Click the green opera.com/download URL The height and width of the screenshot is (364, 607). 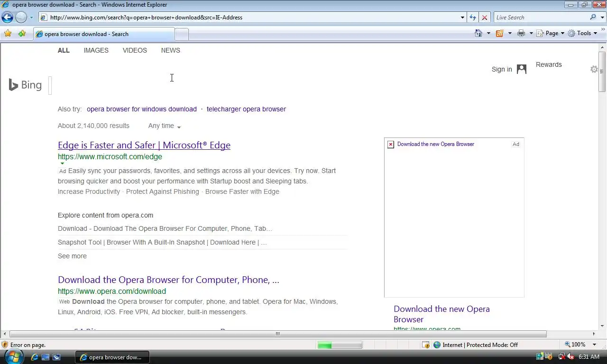coord(112,291)
